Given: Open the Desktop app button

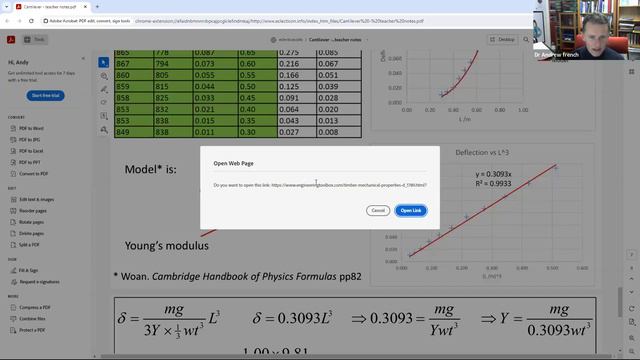Looking at the screenshot, I should pos(502,40).
